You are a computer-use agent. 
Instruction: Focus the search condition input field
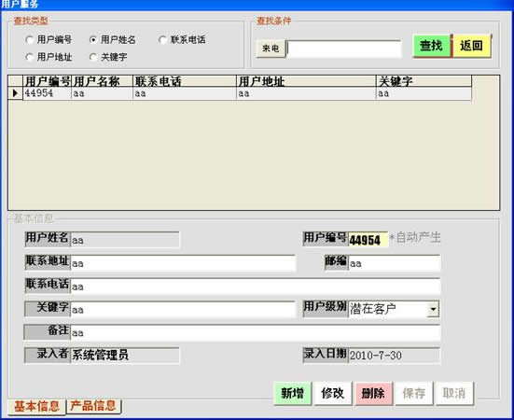344,49
